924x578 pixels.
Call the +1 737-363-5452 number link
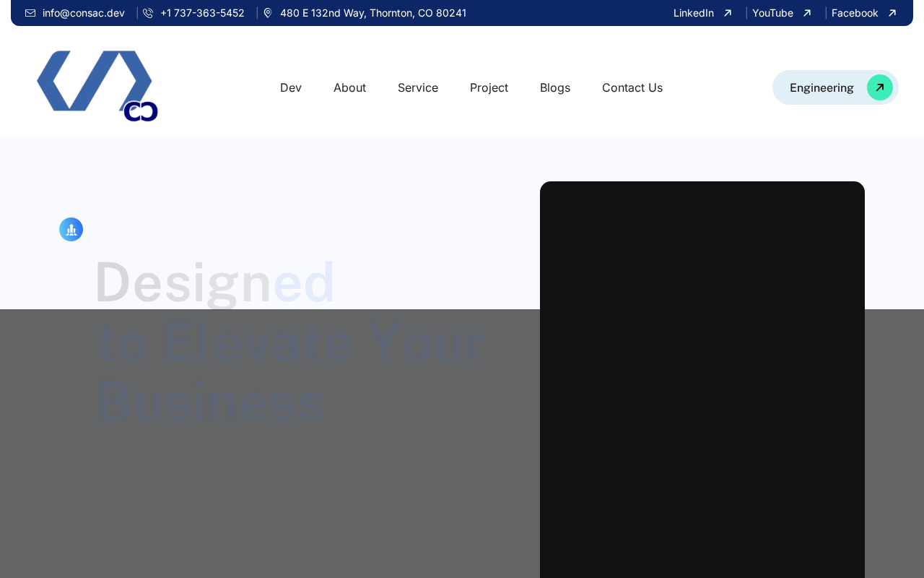[202, 13]
